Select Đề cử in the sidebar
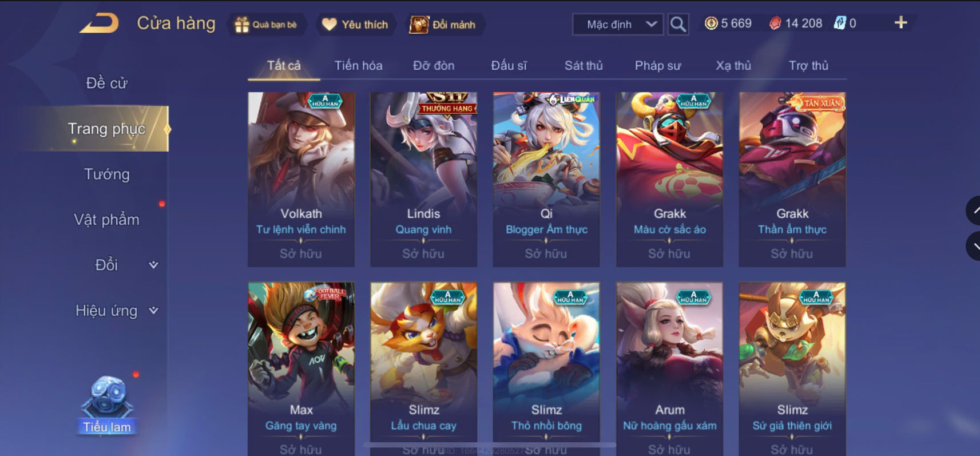The image size is (980, 456). pos(107,83)
